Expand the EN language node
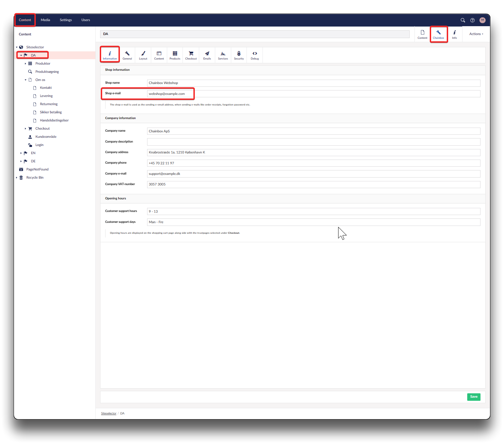 [21, 153]
